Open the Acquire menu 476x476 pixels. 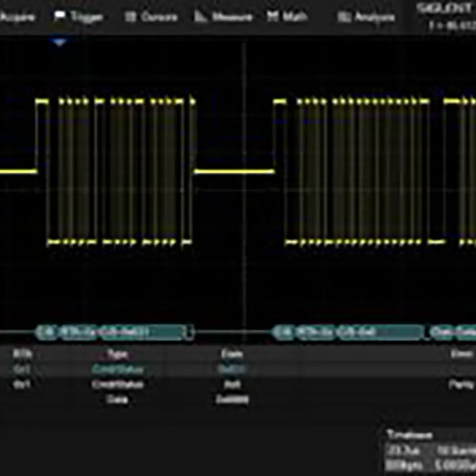18,17
